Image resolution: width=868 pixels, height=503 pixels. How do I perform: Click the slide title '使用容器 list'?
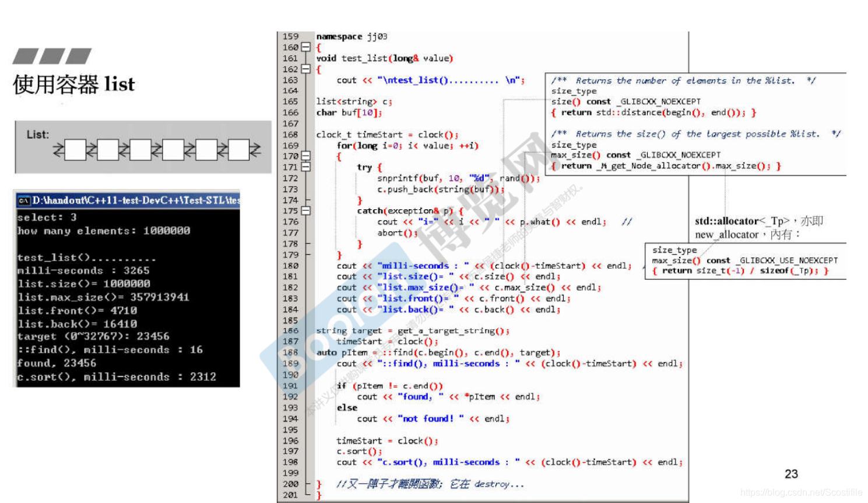click(74, 85)
